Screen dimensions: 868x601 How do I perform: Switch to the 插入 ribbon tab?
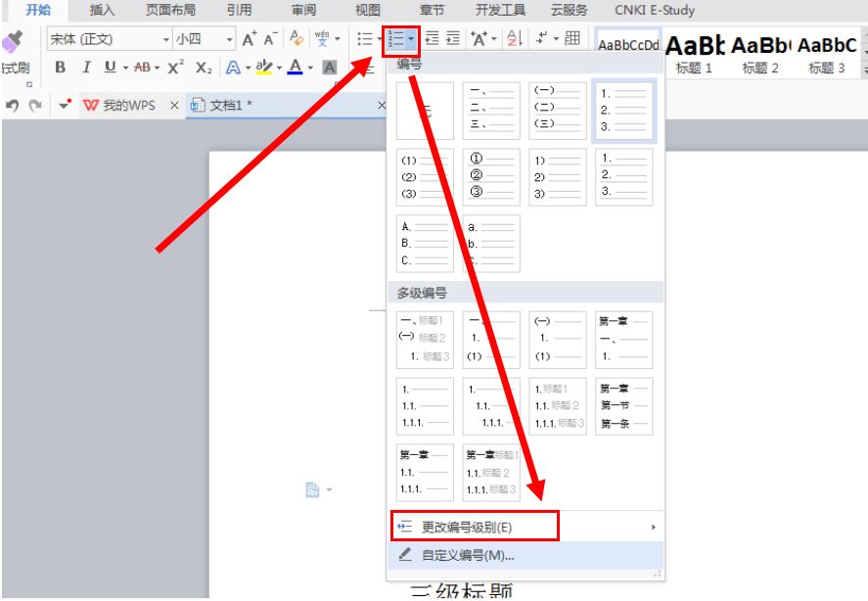[102, 10]
